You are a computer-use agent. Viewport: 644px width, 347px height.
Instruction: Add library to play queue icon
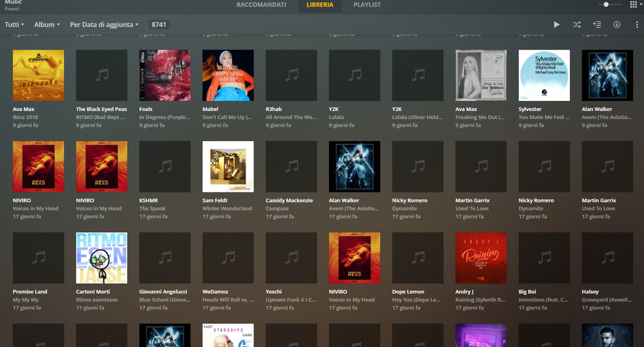(597, 25)
